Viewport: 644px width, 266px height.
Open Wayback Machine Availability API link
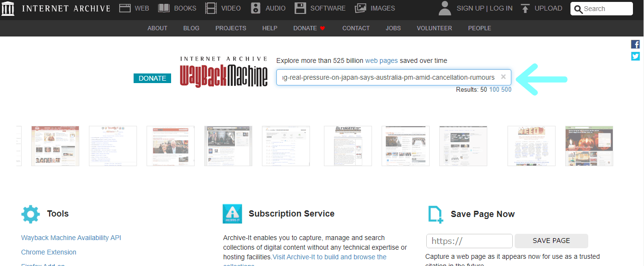(71, 238)
